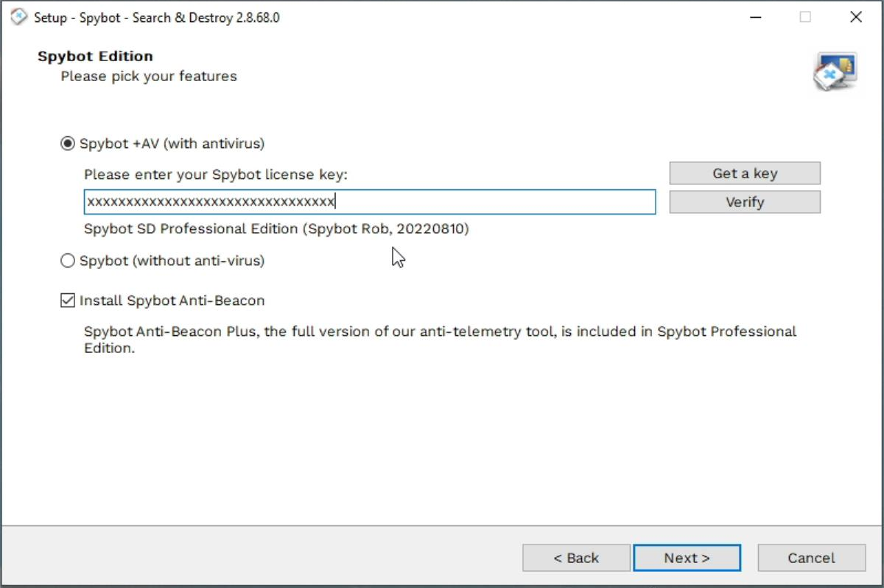Click the license key input field

tap(368, 201)
